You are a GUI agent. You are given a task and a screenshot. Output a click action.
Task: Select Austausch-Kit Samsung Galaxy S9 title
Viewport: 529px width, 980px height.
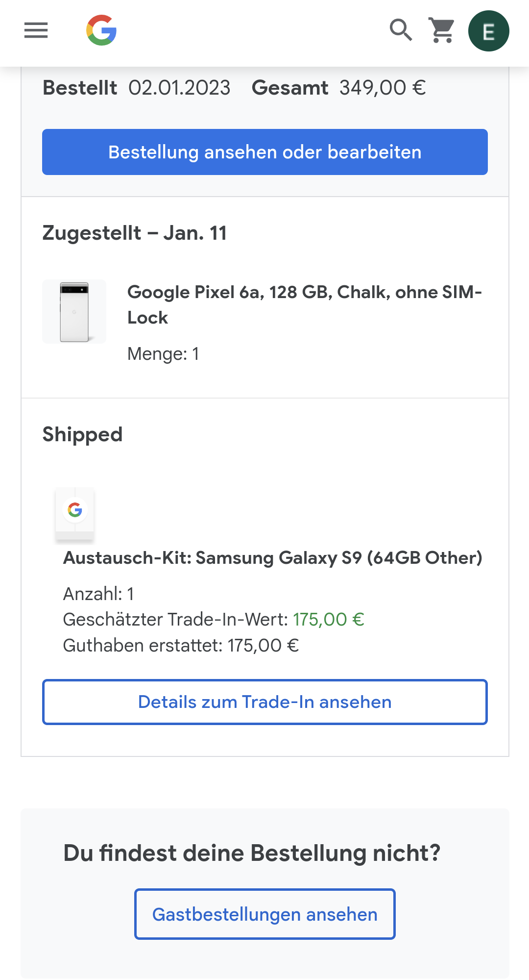tap(272, 558)
